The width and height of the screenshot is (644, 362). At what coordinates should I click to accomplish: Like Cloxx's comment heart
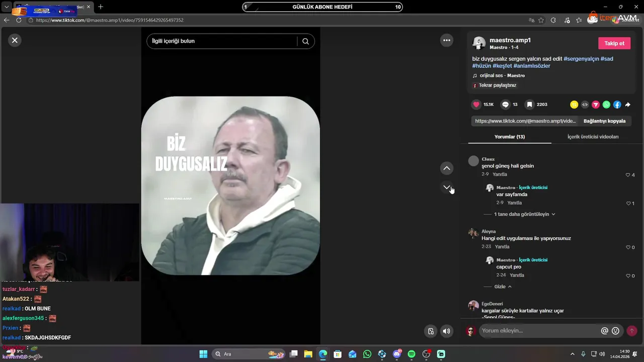[x=628, y=175]
